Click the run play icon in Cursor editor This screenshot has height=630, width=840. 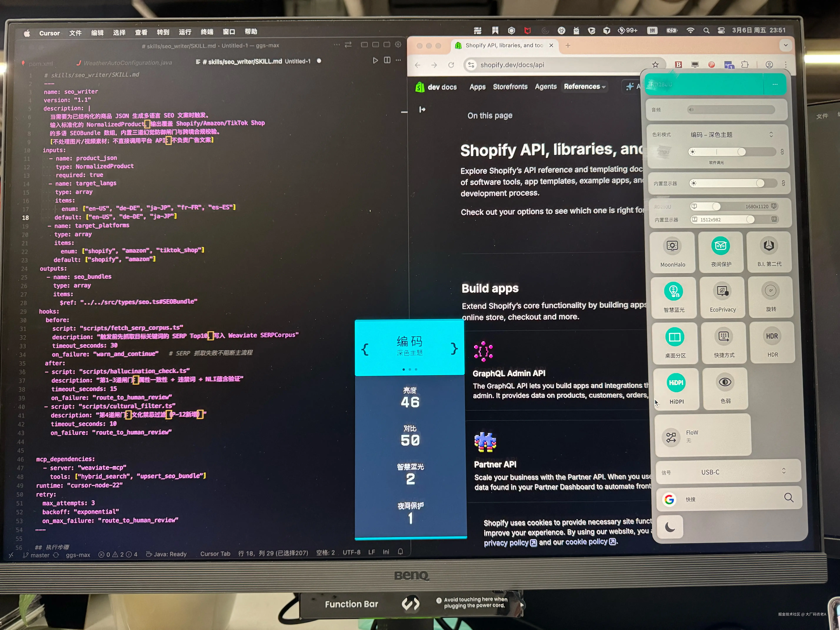[x=375, y=60]
